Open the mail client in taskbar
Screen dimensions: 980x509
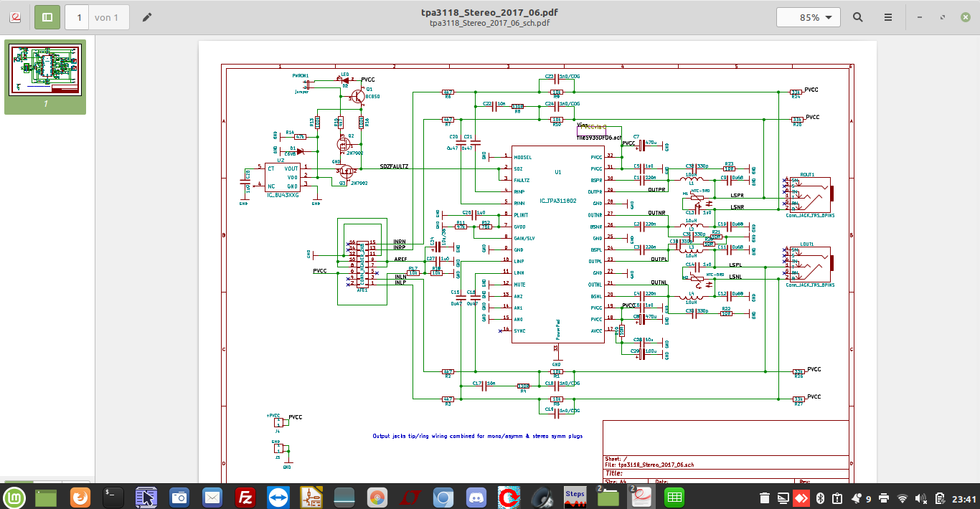click(212, 497)
